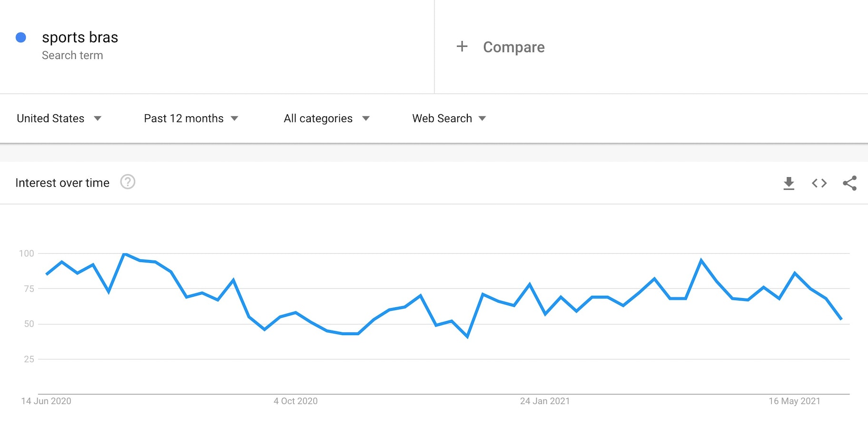Click the blue dot beside sports bras
The width and height of the screenshot is (868, 422).
21,38
